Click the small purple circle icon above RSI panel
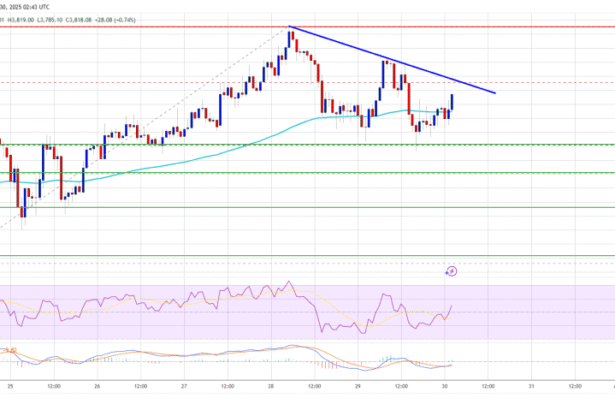Viewport: 615px width, 410px height. click(451, 270)
